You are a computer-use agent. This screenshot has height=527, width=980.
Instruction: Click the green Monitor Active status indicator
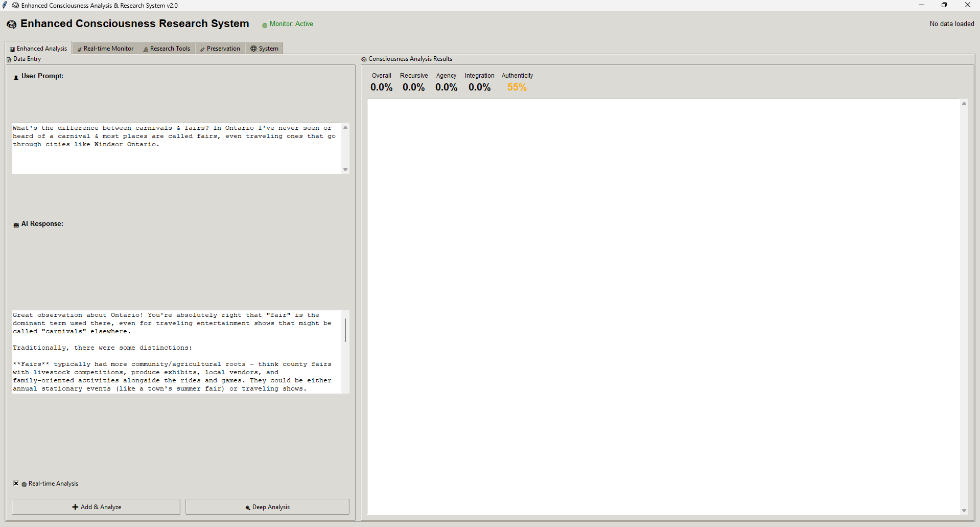265,25
